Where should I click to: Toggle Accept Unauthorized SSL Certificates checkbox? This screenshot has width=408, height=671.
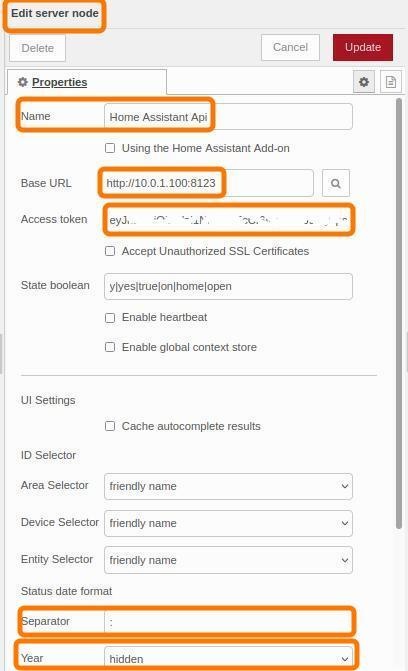click(110, 251)
